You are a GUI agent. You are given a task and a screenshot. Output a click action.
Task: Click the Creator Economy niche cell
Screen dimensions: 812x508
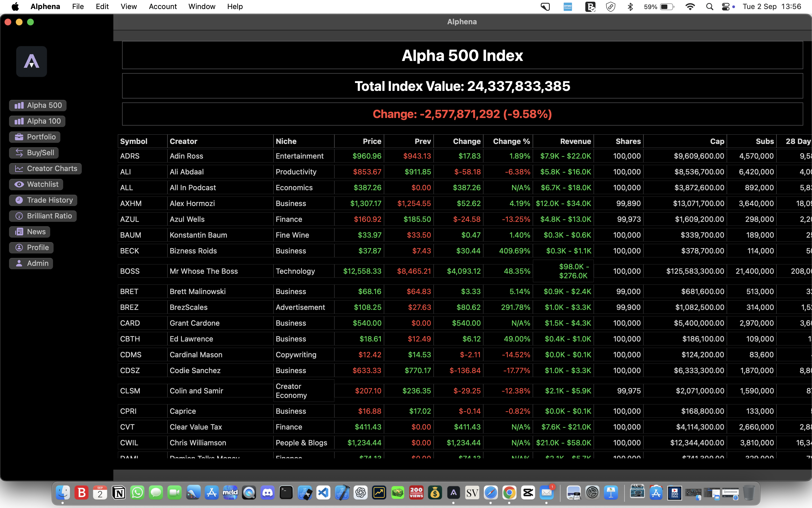pyautogui.click(x=304, y=391)
